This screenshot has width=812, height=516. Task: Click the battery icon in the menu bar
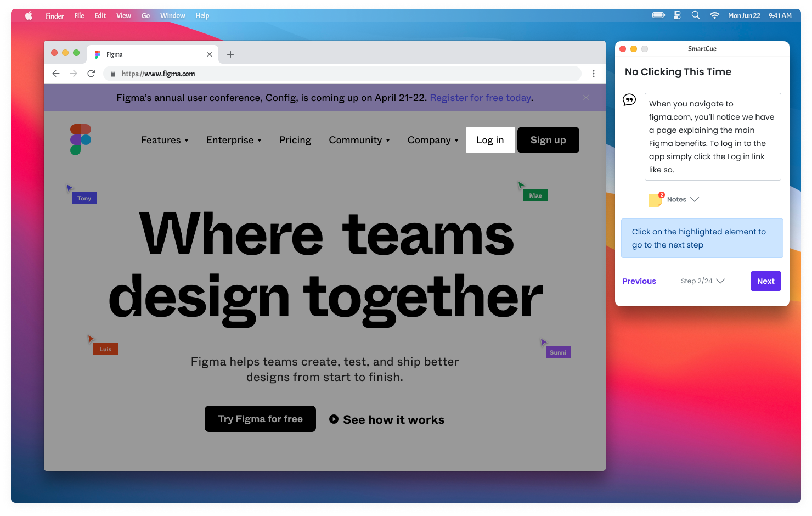tap(658, 15)
